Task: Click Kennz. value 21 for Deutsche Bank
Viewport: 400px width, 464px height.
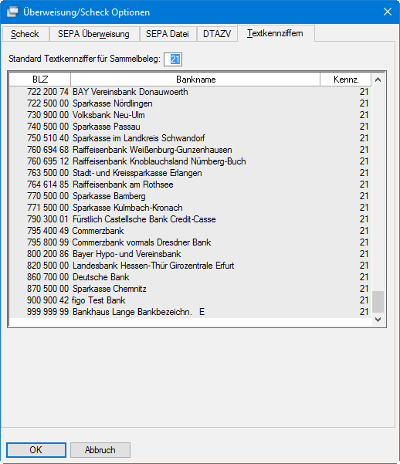Action: pyautogui.click(x=364, y=277)
